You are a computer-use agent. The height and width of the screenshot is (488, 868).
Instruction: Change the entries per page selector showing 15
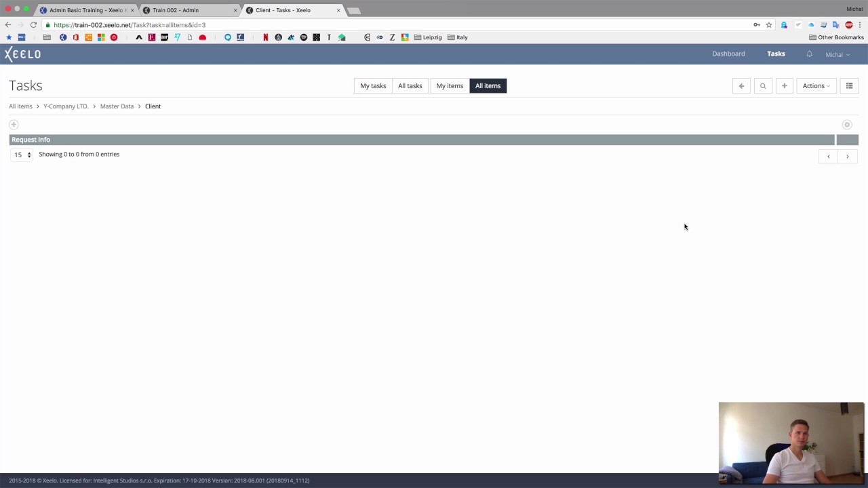point(22,155)
